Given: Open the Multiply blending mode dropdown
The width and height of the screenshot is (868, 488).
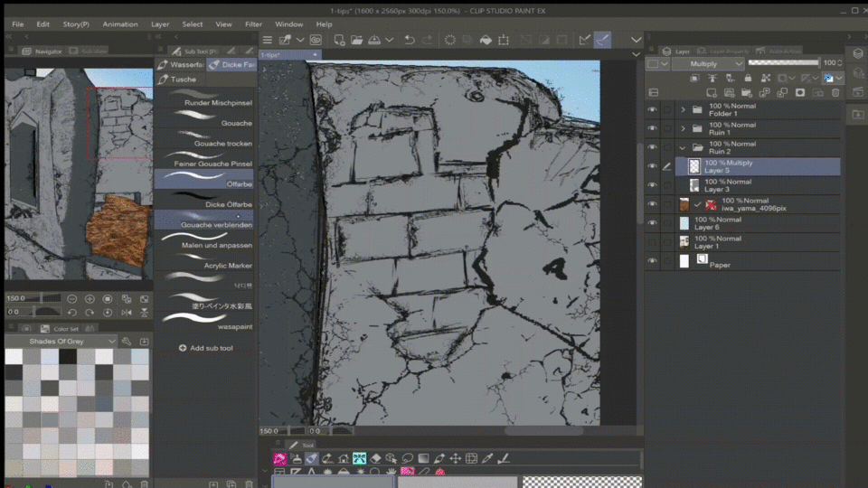Looking at the screenshot, I should 709,64.
